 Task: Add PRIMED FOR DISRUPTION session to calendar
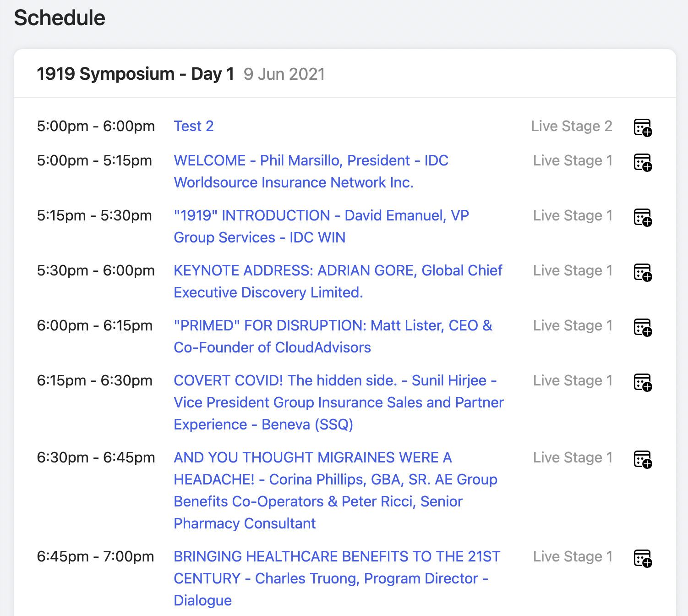[x=643, y=327]
